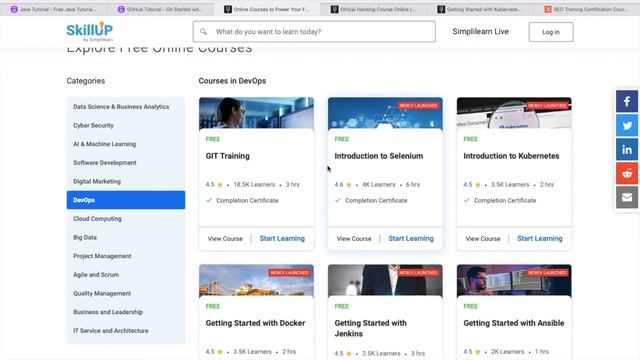Focus the 'What do you want to learn today?' search field
640x360 pixels.
[314, 31]
